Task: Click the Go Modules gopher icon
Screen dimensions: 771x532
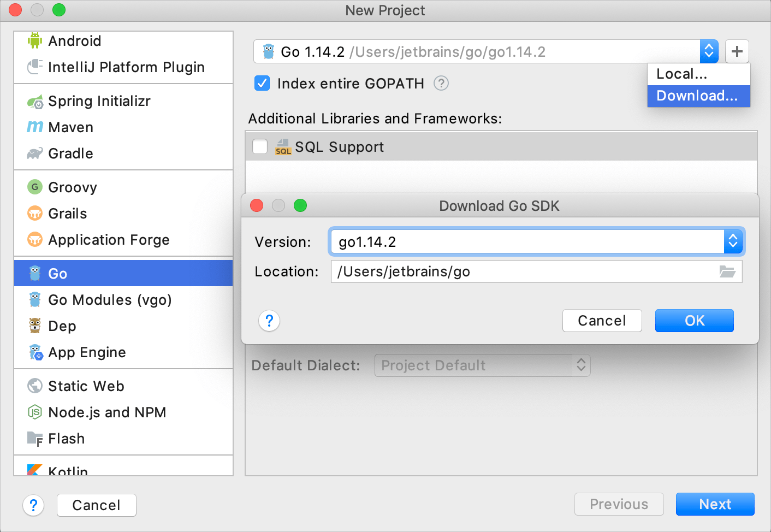Action: click(x=35, y=299)
